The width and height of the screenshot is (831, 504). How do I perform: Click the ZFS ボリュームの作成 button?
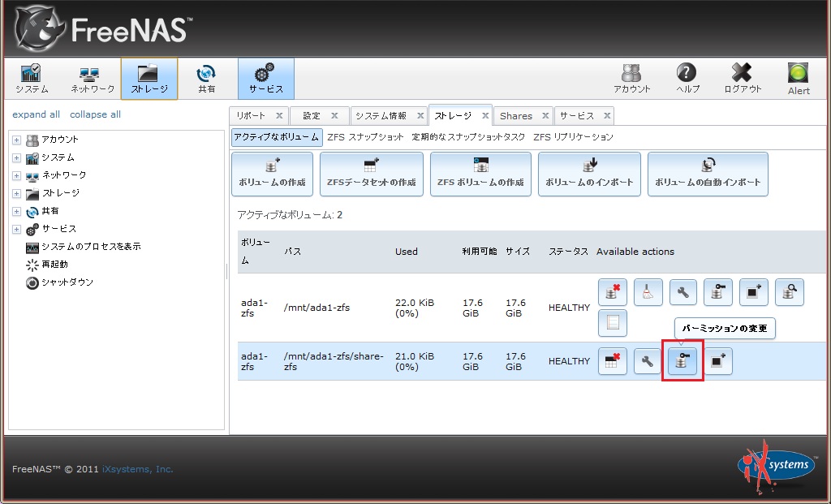tap(480, 174)
